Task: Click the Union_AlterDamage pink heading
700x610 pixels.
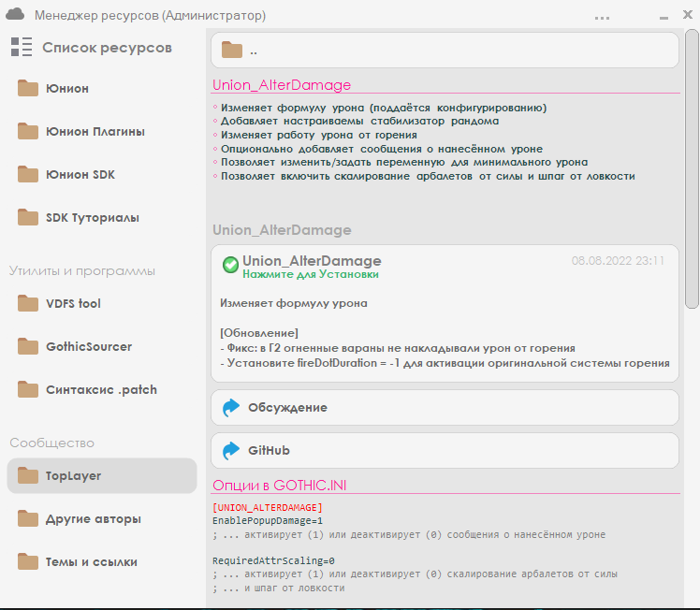Action: click(x=282, y=85)
